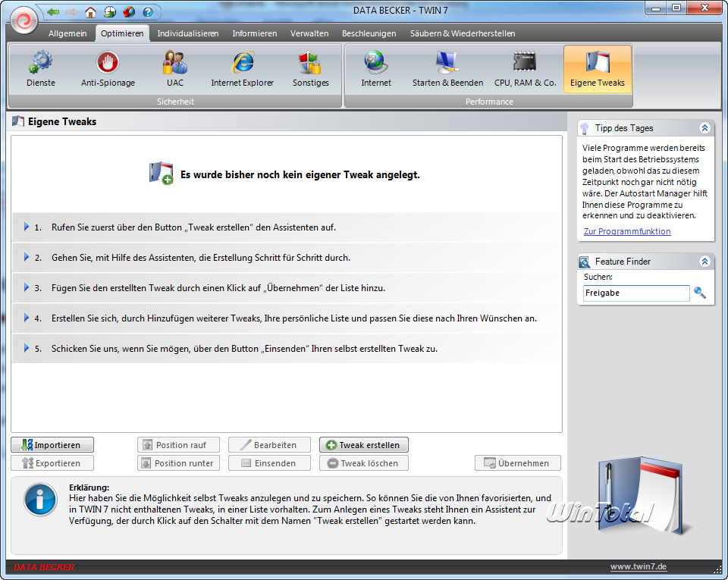
Task: Switch to Säubern & Wiederherstellen tab
Action: [463, 33]
